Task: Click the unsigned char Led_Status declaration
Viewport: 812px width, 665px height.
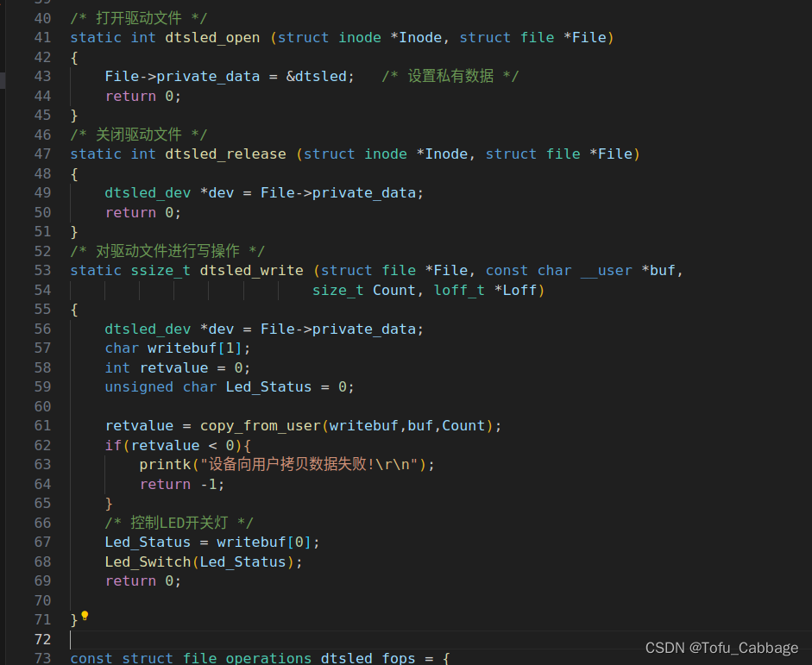Action: [x=230, y=387]
